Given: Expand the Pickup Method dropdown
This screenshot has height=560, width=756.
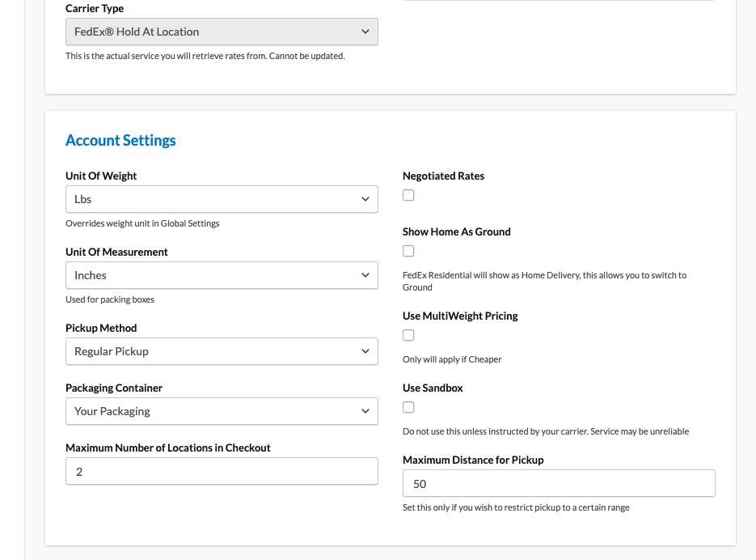Looking at the screenshot, I should [x=221, y=351].
